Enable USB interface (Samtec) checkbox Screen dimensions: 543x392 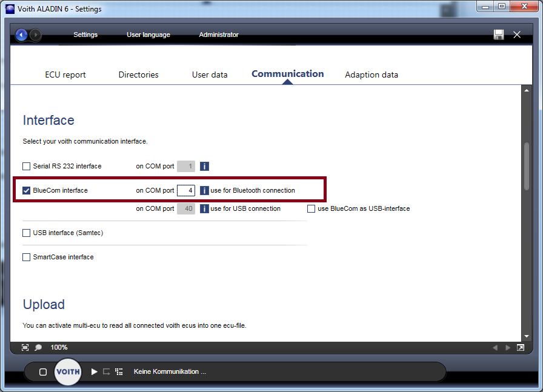[x=26, y=233]
